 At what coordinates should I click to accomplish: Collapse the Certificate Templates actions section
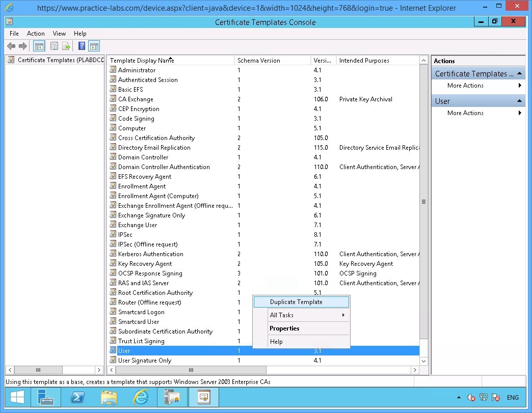click(x=520, y=73)
